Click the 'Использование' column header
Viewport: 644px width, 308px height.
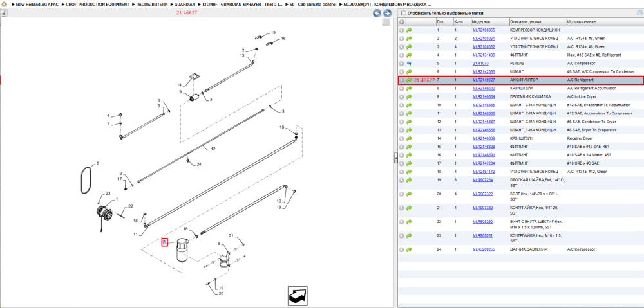604,22
